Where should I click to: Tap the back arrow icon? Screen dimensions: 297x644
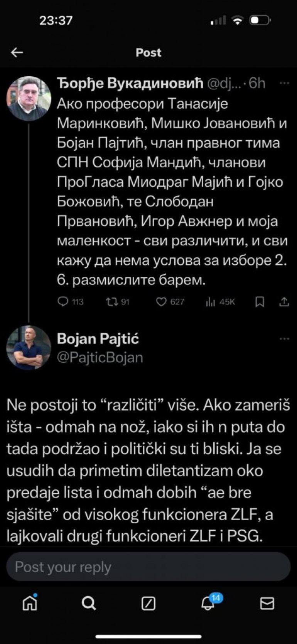point(17,52)
